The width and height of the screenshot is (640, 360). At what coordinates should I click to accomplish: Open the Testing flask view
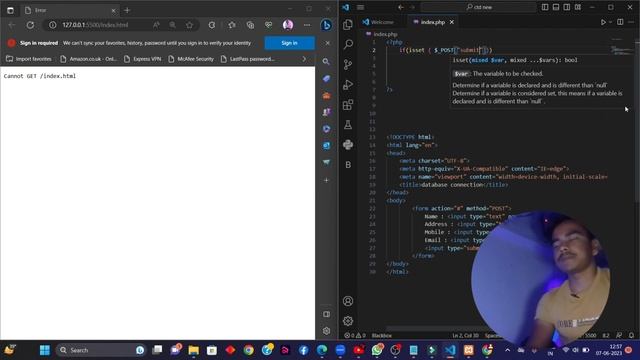(x=348, y=124)
